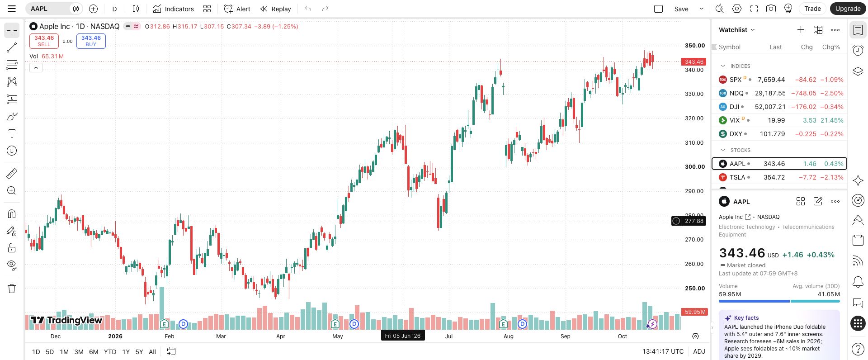
Task: Remove drawings with the trash icon
Action: point(12,288)
